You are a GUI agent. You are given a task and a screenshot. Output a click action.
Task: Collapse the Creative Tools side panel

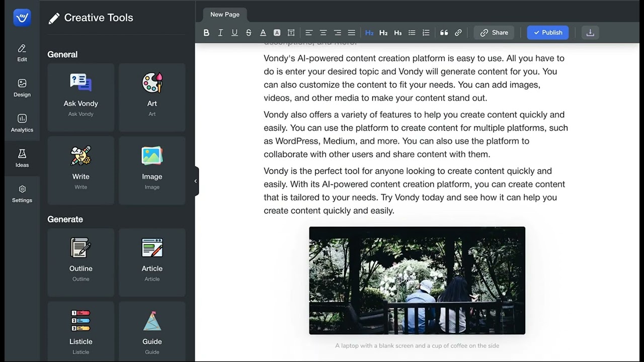click(x=196, y=181)
